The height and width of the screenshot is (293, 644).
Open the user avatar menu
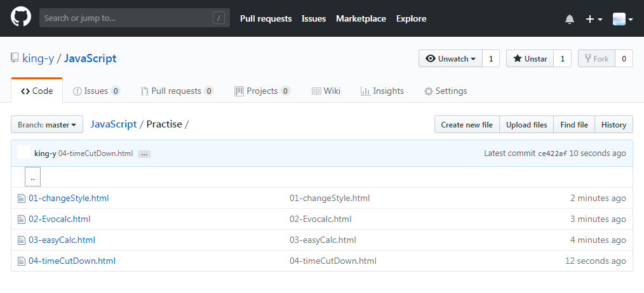coord(622,19)
